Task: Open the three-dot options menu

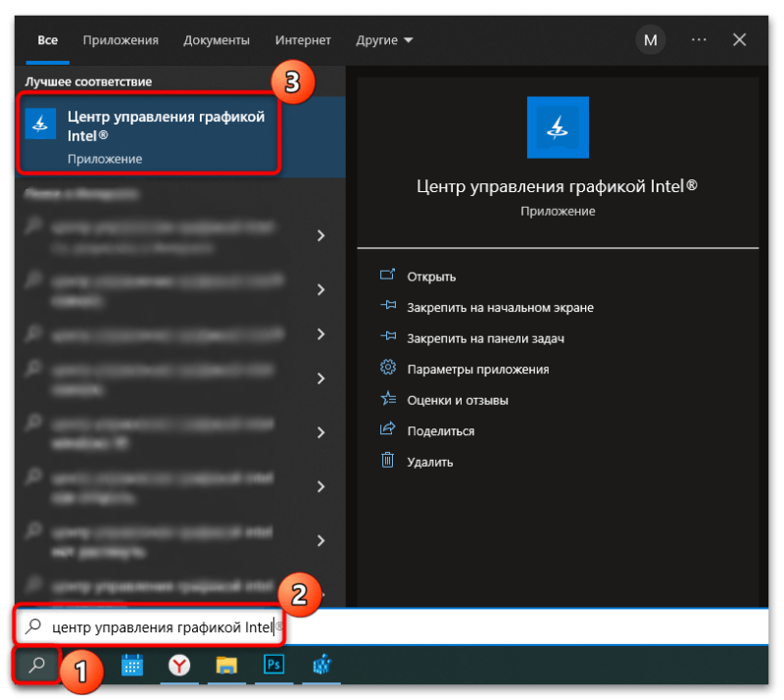Action: 699,40
